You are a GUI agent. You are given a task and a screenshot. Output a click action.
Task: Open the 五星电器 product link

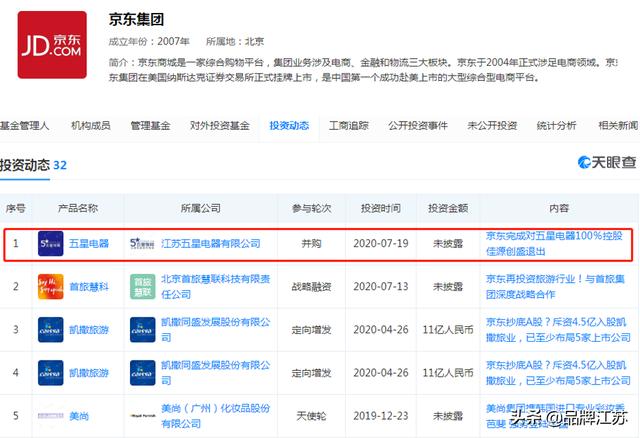(89, 244)
